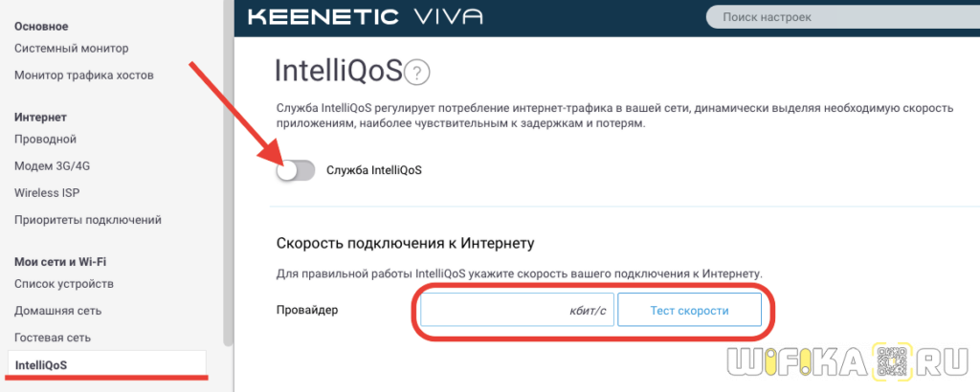Screen dimensions: 980x392
Task: Click the Keenetic Viva logo
Action: (x=365, y=17)
